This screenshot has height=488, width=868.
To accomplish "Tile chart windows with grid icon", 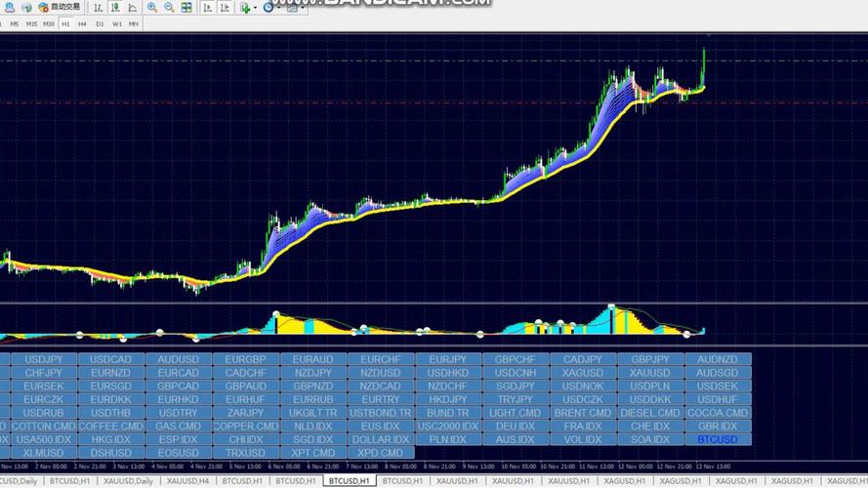I will (x=186, y=7).
